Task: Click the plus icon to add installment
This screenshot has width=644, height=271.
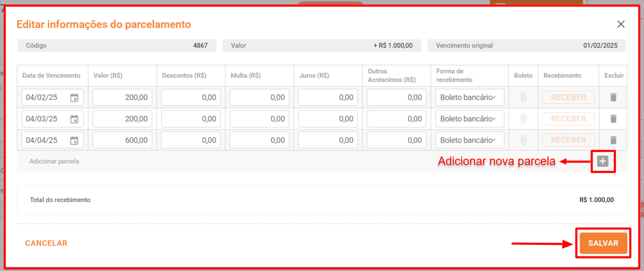Action: click(603, 161)
